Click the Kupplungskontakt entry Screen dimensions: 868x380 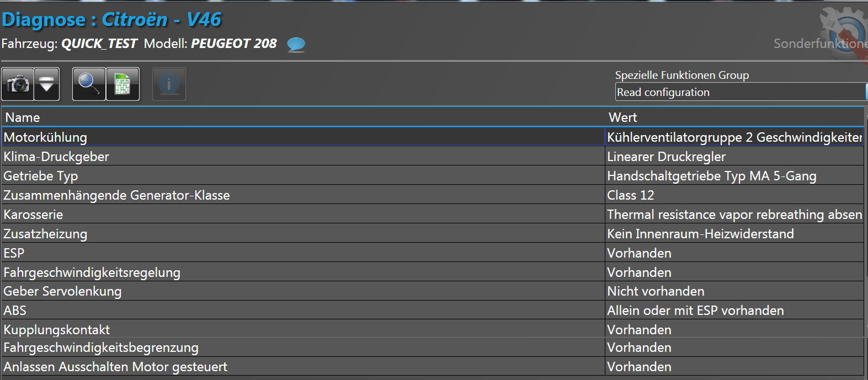click(56, 330)
